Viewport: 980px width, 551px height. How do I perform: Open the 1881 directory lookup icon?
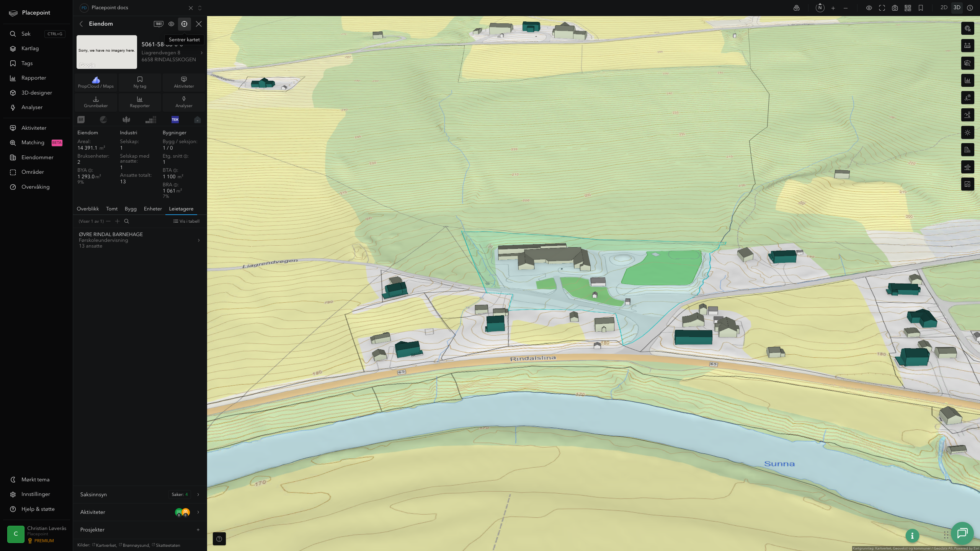pyautogui.click(x=158, y=24)
